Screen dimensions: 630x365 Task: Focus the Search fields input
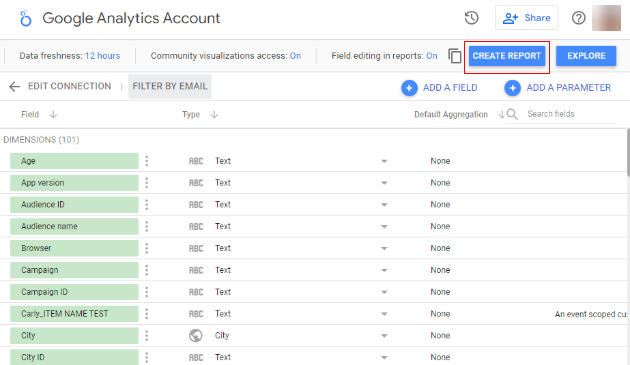point(571,114)
